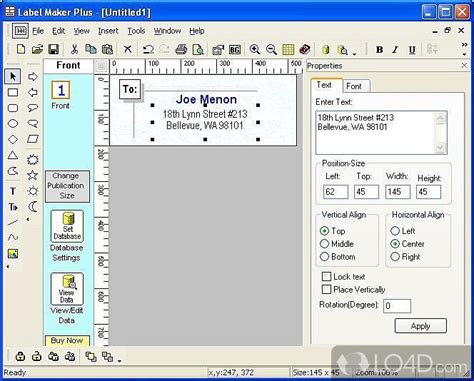The height and width of the screenshot is (381, 474).
Task: Apply Underline formatting
Action: click(x=412, y=49)
